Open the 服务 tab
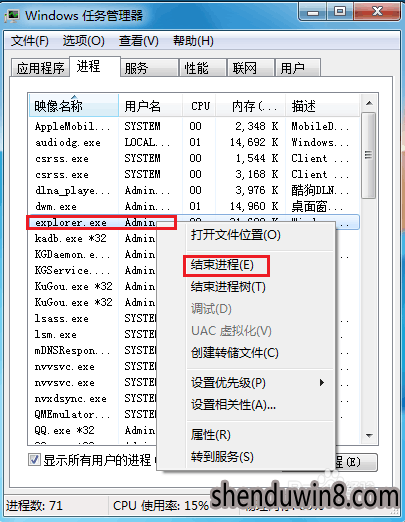The image size is (405, 522). tap(149, 68)
